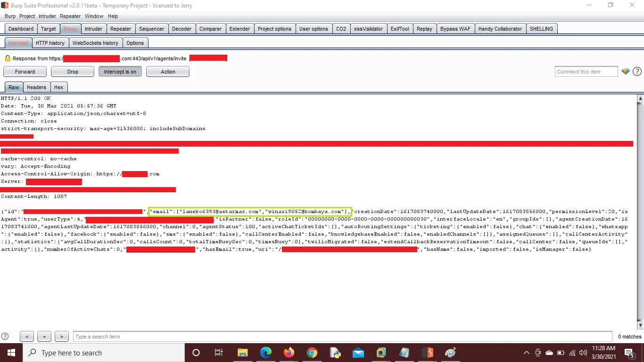This screenshot has width=644, height=362.
Task: Switch to the Decoder tab
Action: coord(182,29)
